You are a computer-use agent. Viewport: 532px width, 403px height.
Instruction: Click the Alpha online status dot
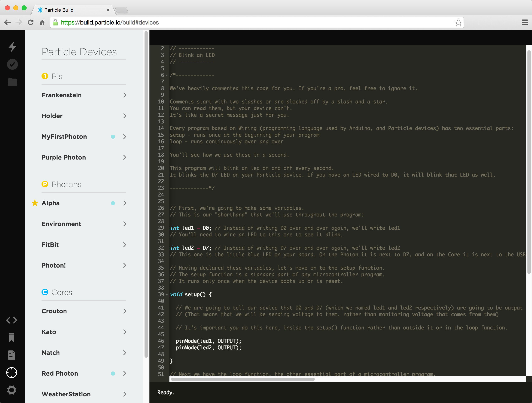pyautogui.click(x=113, y=203)
